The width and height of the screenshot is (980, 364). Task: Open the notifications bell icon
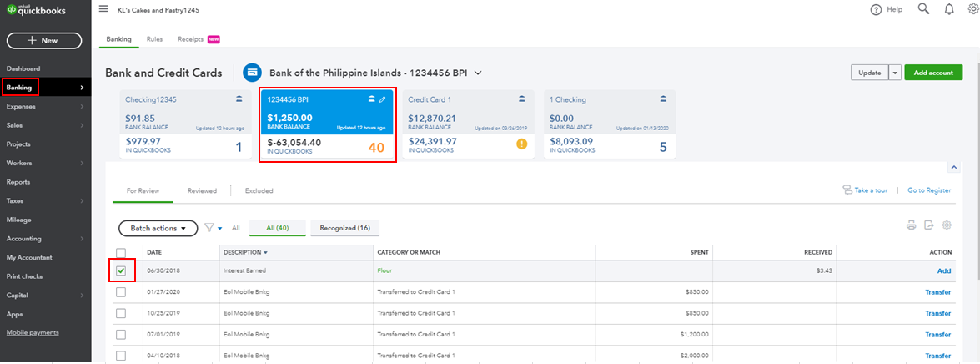[x=949, y=8]
